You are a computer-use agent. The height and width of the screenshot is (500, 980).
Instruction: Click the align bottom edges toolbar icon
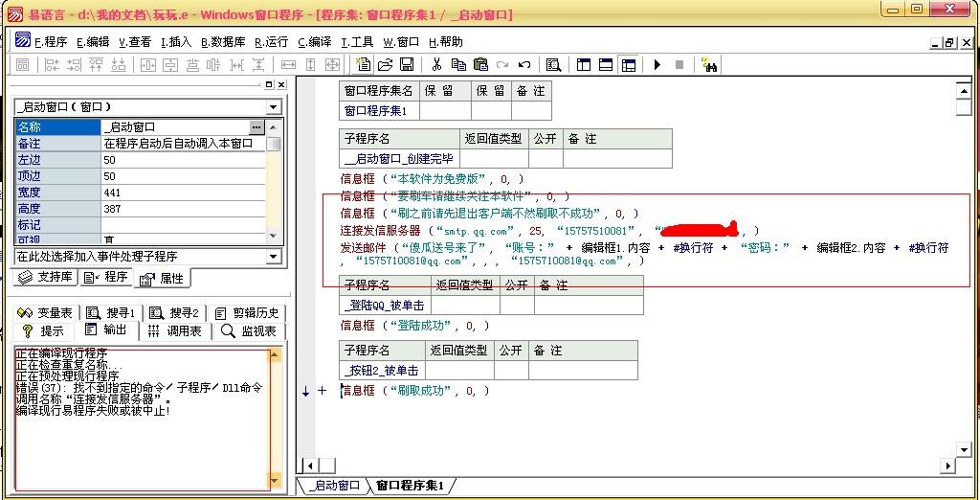pyautogui.click(x=118, y=64)
